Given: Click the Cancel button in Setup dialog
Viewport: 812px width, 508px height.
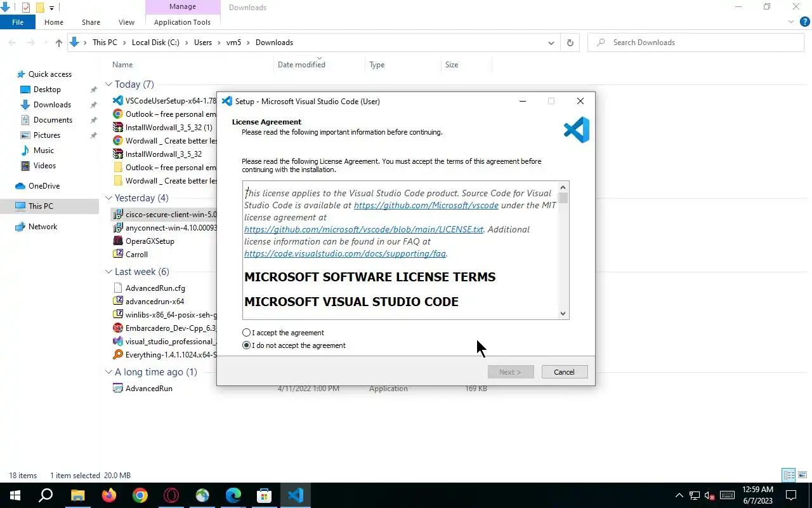Looking at the screenshot, I should (x=565, y=372).
